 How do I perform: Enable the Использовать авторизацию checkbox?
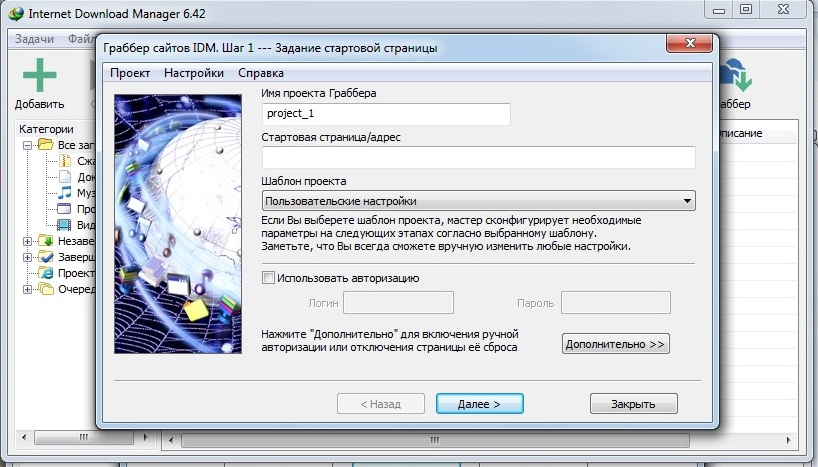tap(268, 278)
